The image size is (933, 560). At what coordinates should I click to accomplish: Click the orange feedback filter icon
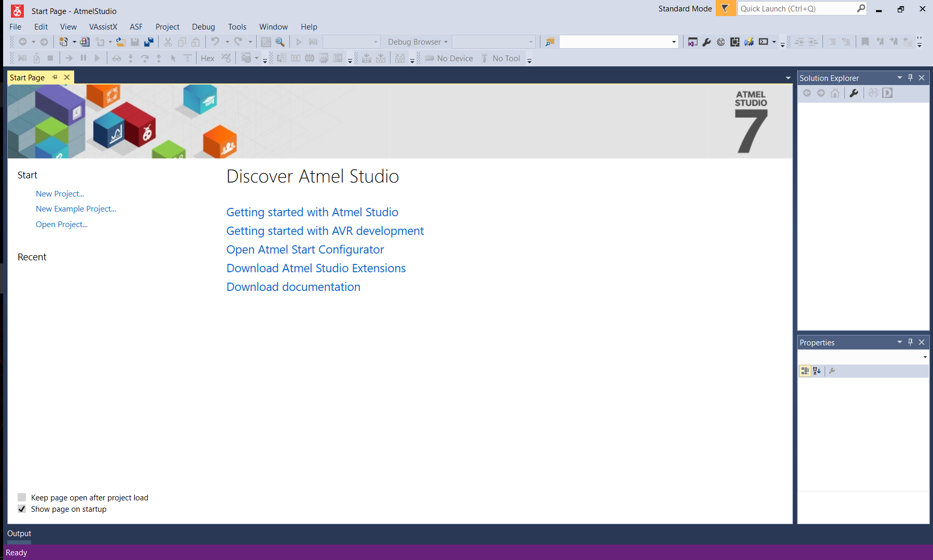[x=726, y=8]
